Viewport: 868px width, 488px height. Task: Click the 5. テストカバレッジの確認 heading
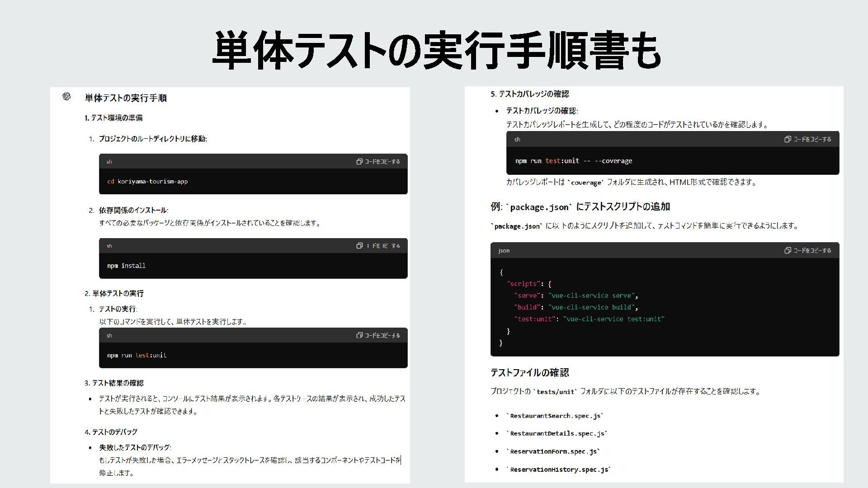click(x=529, y=94)
